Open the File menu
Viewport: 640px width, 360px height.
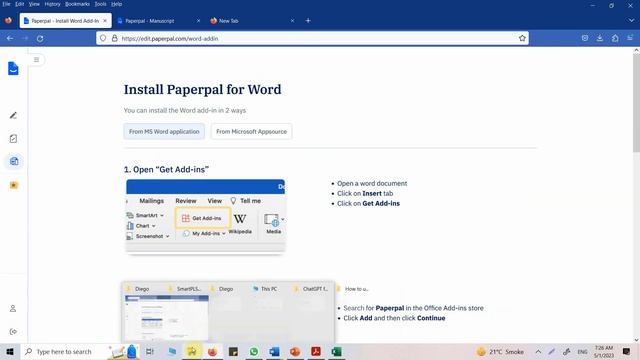(6, 4)
